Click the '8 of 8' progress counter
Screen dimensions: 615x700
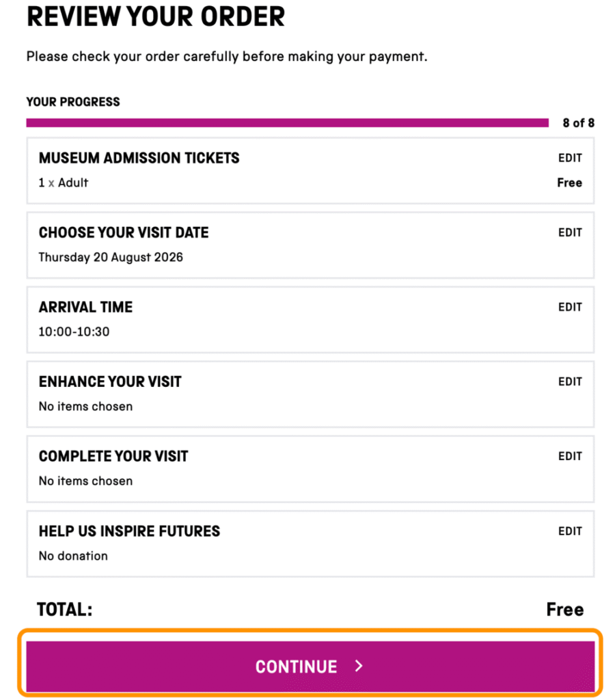click(578, 123)
